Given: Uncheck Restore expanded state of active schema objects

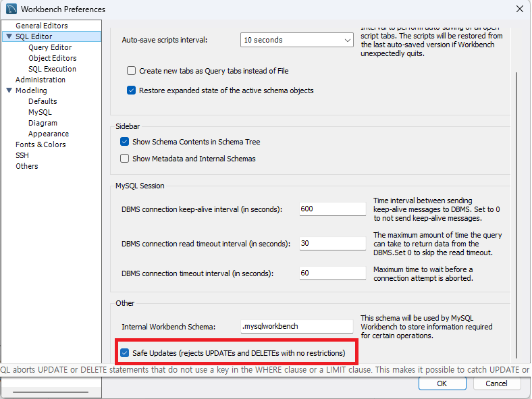Looking at the screenshot, I should 131,90.
